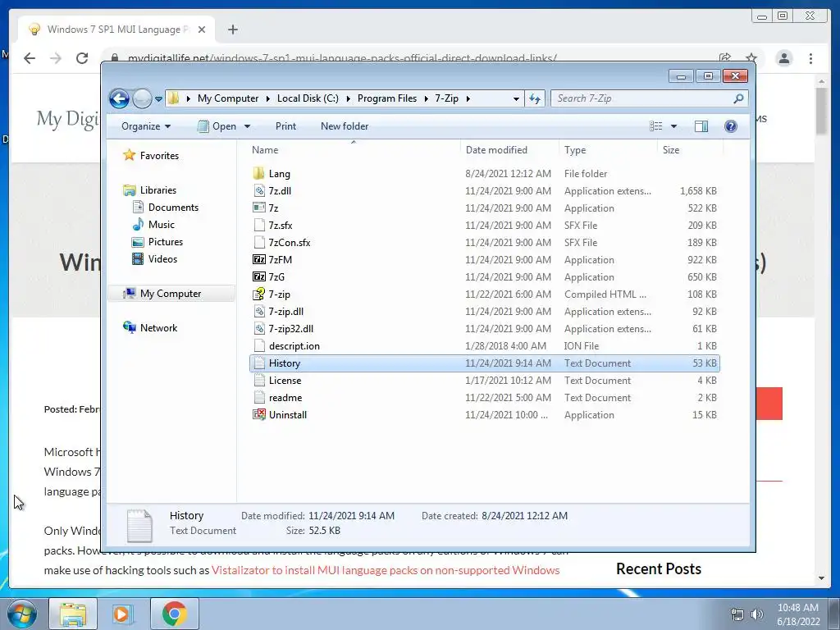Image resolution: width=840 pixels, height=630 pixels.
Task: Click the History file name
Action: point(285,363)
